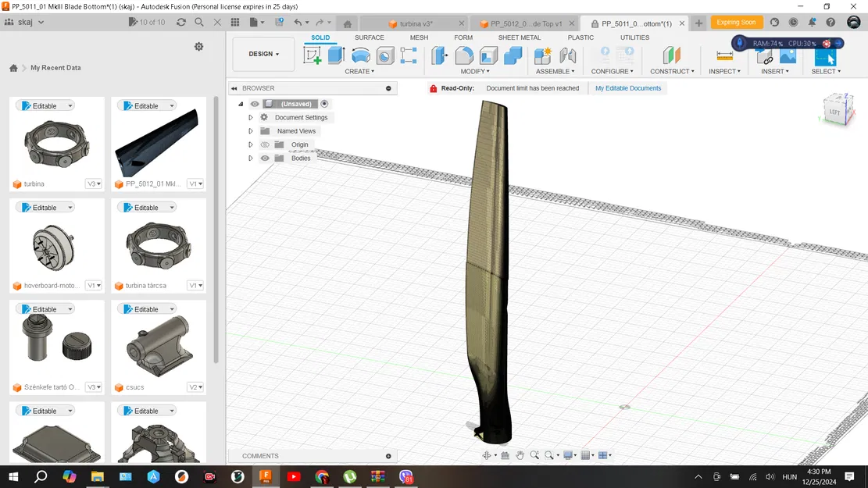Open the CONSTRUCT dropdown menu
Viewport: 868px width, 488px height.
[672, 71]
